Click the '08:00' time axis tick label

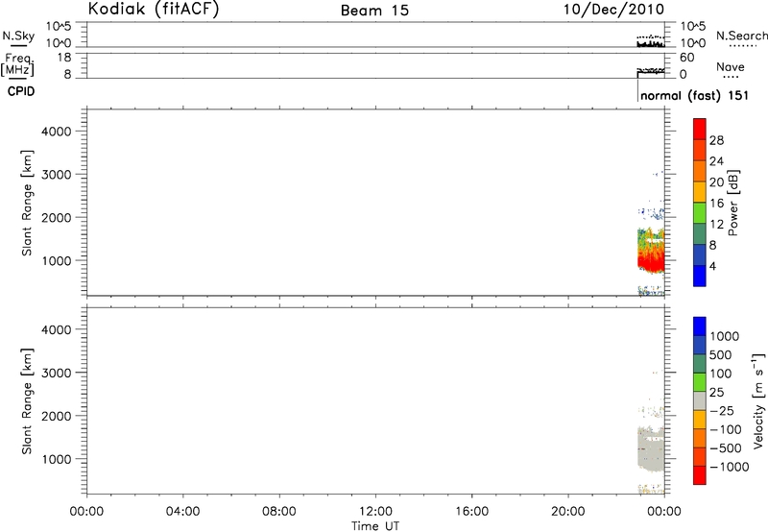click(278, 512)
